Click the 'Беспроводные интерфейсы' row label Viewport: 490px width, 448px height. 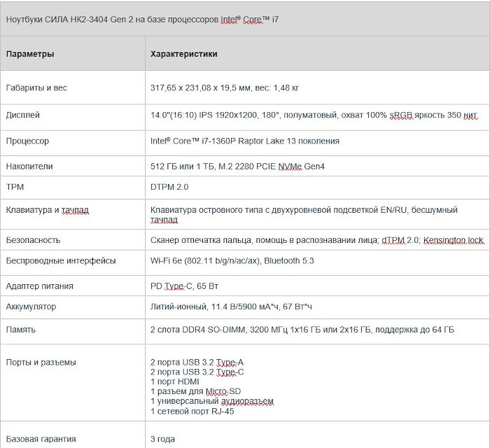point(61,260)
